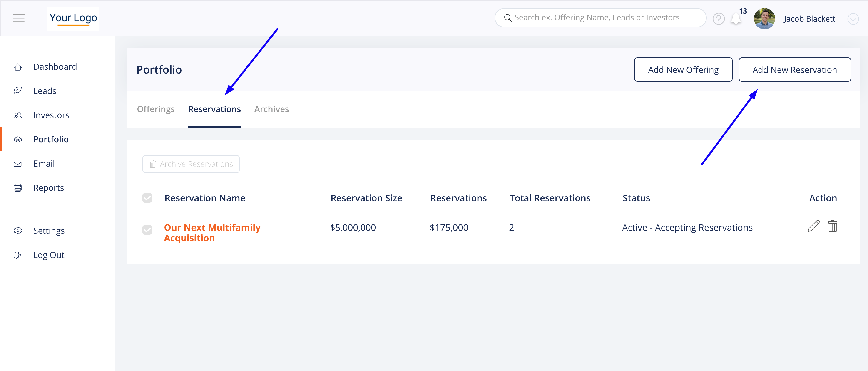868x371 pixels.
Task: Click the Archive Reservations button
Action: point(191,164)
